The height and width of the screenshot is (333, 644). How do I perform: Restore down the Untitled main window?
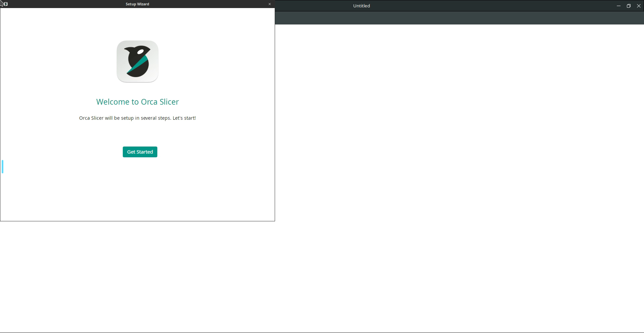click(x=629, y=6)
